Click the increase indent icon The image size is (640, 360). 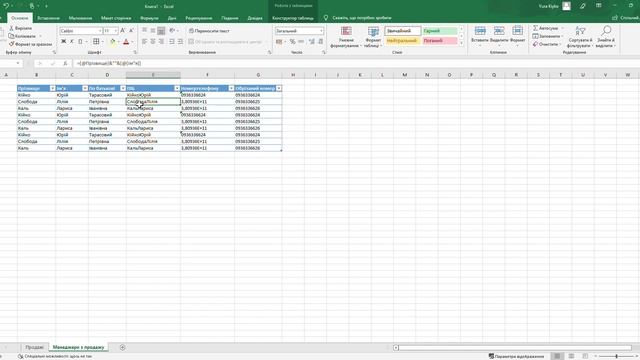[180, 42]
